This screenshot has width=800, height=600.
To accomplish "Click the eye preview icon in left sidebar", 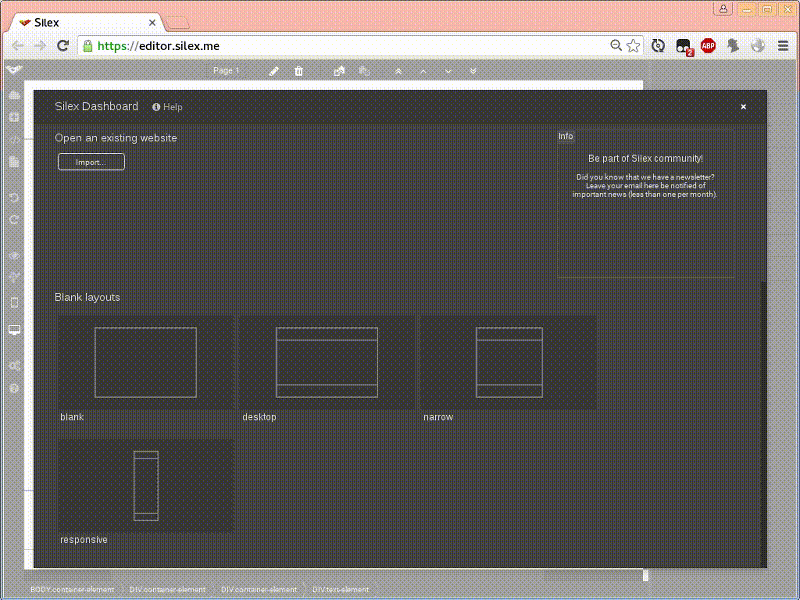I will coord(14,255).
